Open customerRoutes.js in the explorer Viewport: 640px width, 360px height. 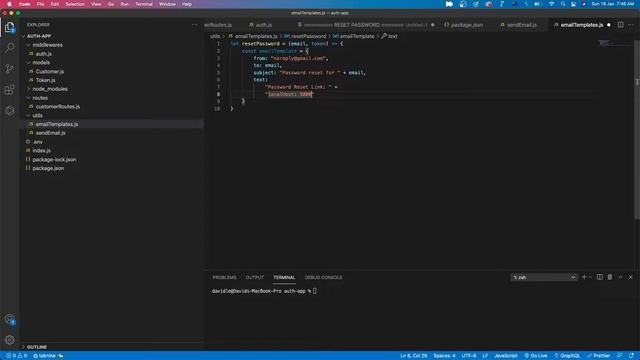click(58, 107)
